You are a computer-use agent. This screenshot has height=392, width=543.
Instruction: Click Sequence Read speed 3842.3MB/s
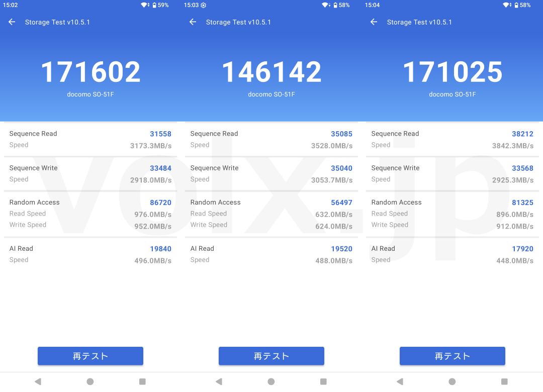[x=513, y=146]
